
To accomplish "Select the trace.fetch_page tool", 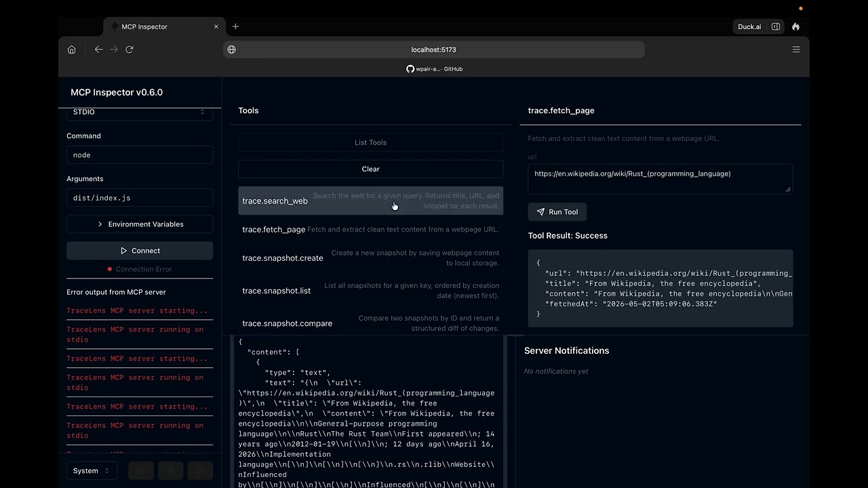I will 370,230.
